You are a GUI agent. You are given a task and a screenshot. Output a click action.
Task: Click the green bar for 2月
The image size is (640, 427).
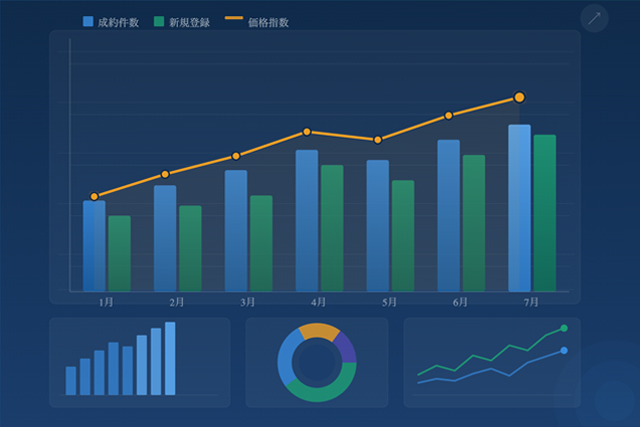[x=190, y=248]
